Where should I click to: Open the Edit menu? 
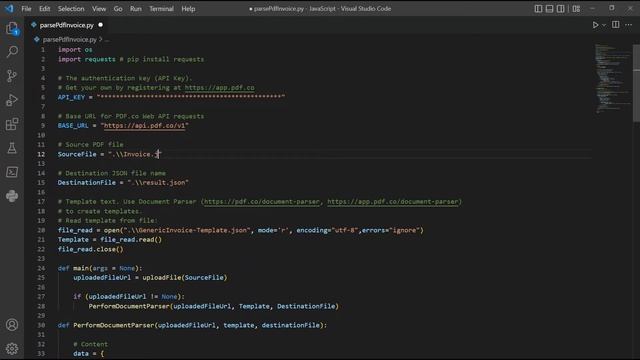pos(44,9)
